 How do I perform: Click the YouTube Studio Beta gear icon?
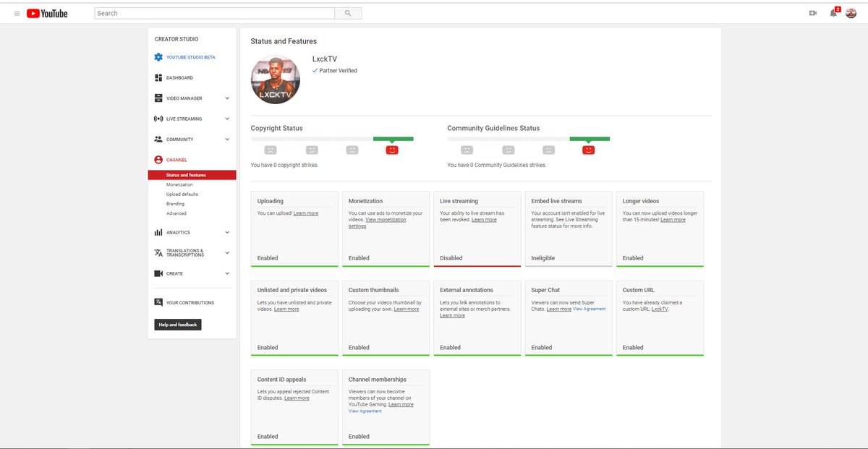[x=158, y=57]
